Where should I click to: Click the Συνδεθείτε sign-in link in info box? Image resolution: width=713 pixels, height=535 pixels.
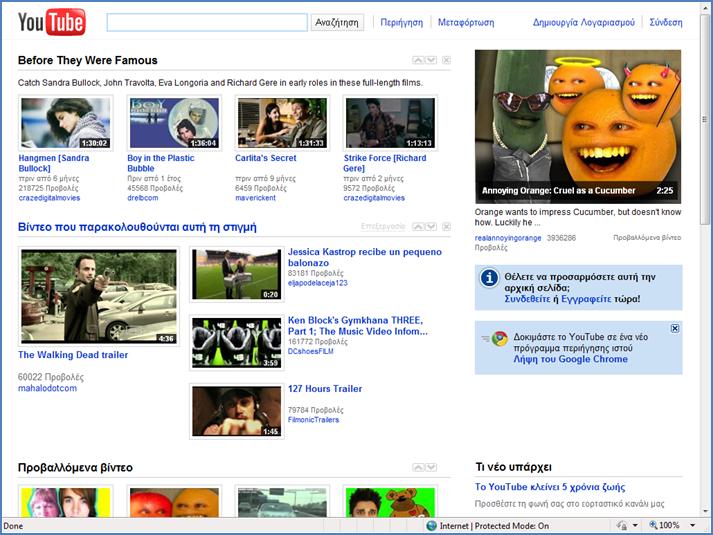coord(527,299)
